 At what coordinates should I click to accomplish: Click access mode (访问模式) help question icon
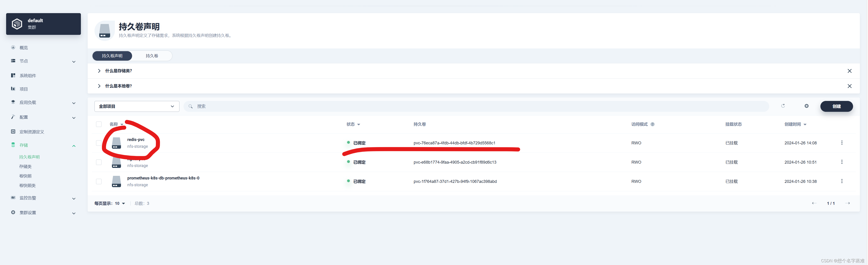pos(653,124)
